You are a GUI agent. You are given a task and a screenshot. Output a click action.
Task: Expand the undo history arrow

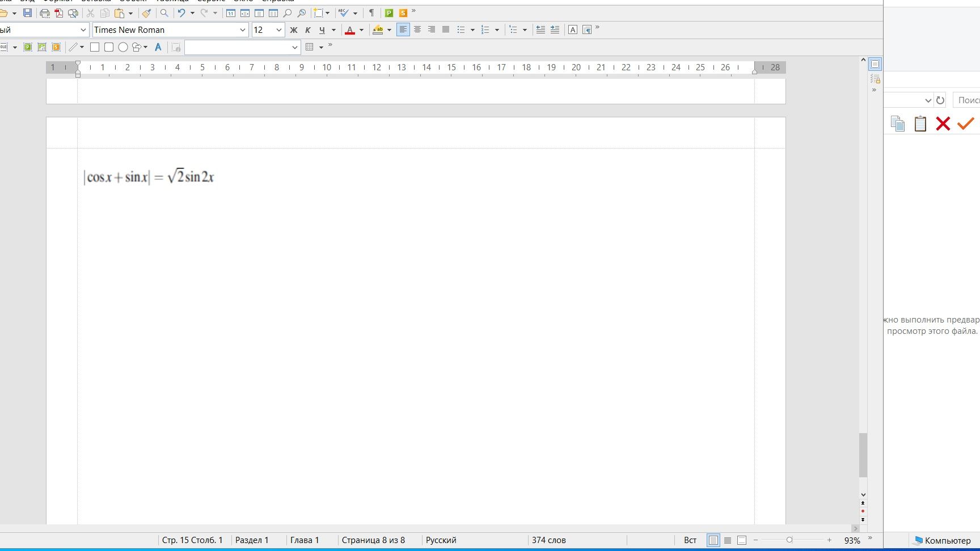click(x=192, y=13)
